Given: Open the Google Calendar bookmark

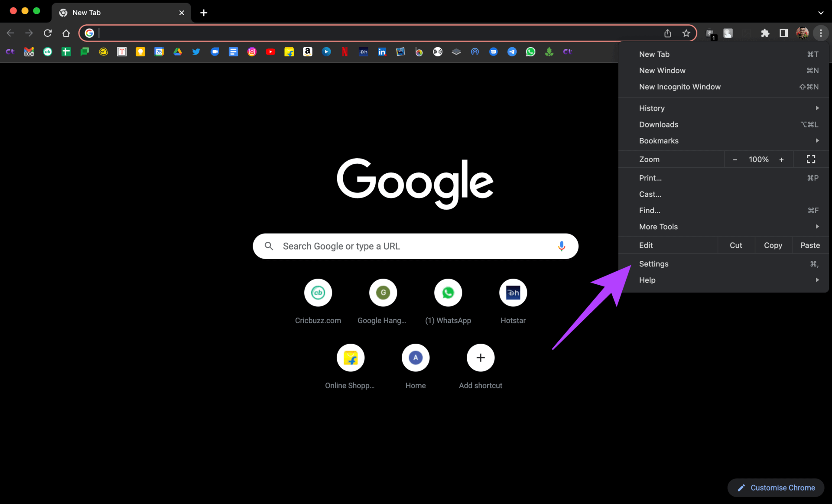Looking at the screenshot, I should pyautogui.click(x=159, y=52).
